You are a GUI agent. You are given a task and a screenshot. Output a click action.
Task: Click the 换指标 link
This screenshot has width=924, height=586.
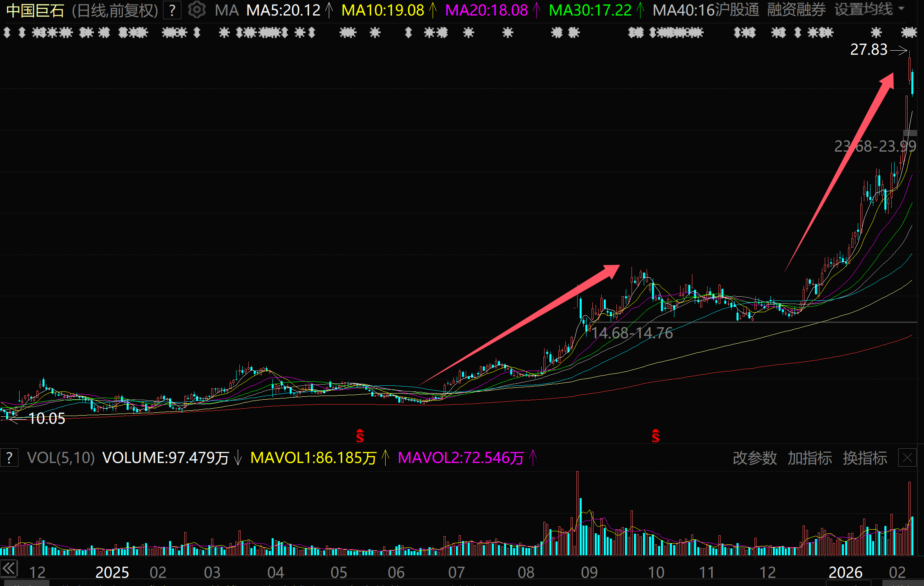tap(865, 458)
